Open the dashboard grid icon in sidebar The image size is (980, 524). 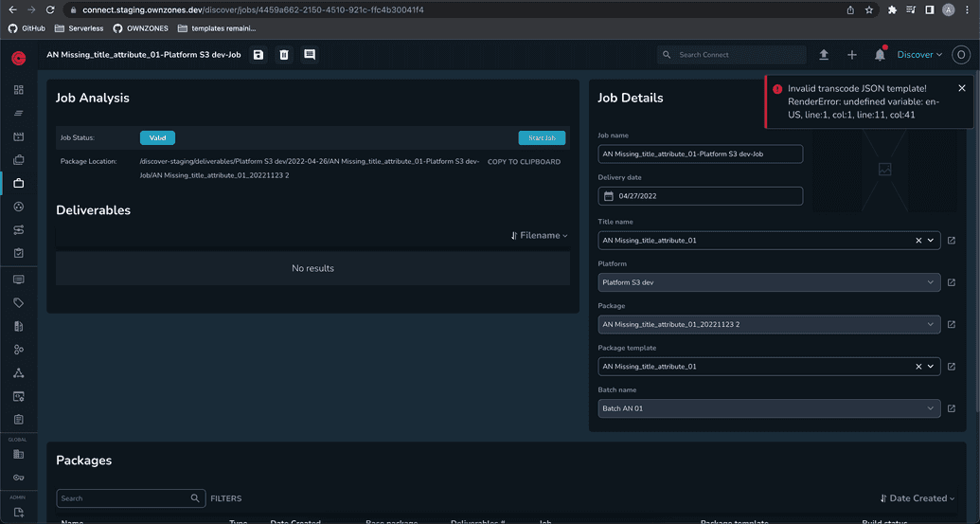[19, 90]
